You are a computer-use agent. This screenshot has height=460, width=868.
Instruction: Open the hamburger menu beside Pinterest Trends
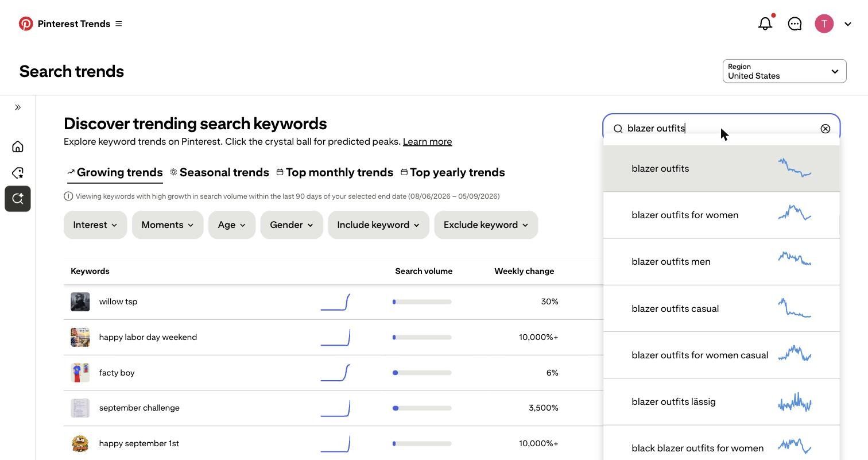[119, 24]
